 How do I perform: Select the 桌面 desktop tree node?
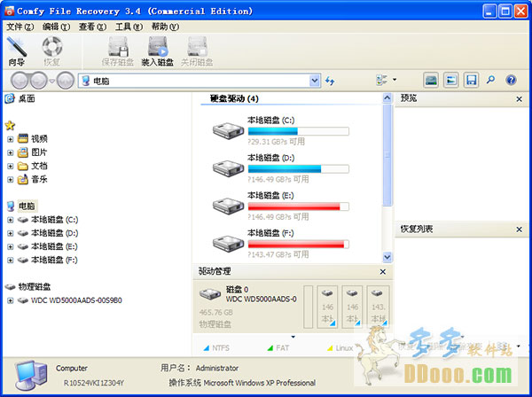pyautogui.click(x=20, y=98)
